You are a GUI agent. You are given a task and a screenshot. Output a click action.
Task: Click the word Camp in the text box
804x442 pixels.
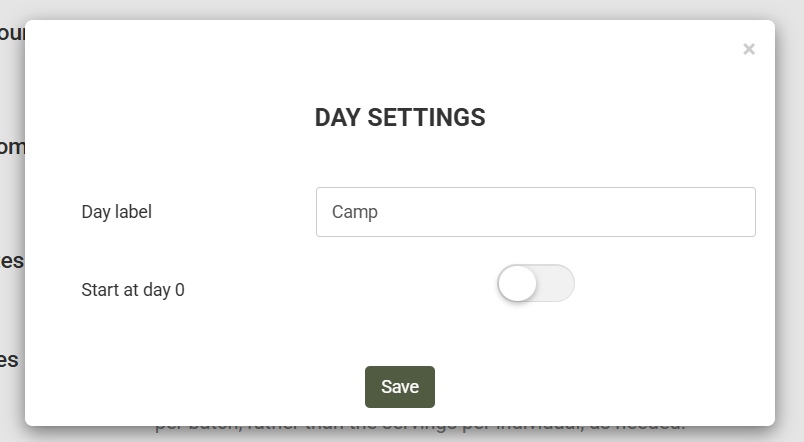click(355, 212)
